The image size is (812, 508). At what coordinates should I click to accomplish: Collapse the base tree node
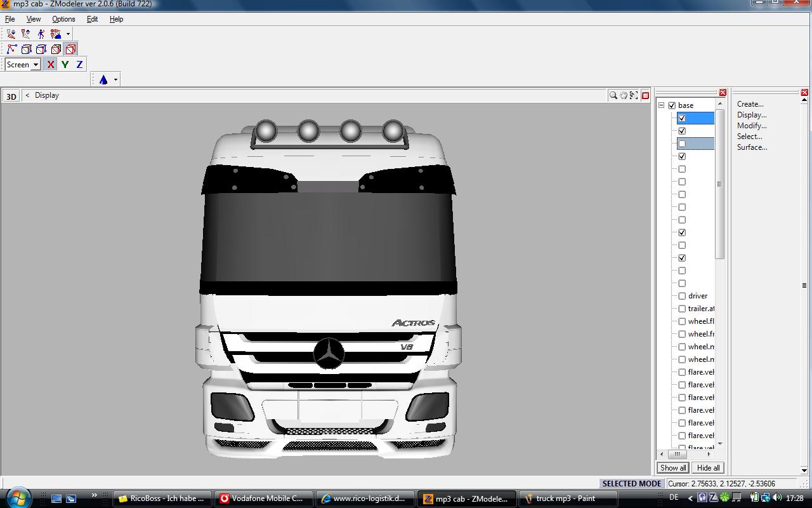[x=661, y=105]
